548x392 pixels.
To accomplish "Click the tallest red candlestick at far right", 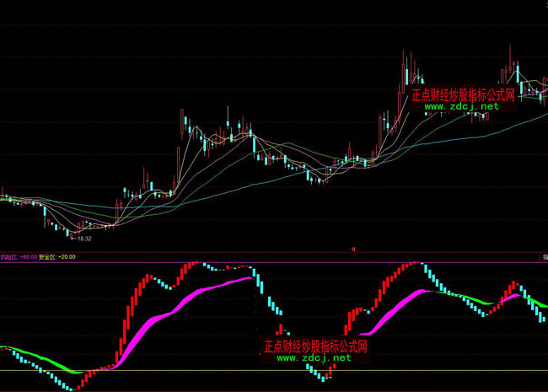I will (x=511, y=63).
